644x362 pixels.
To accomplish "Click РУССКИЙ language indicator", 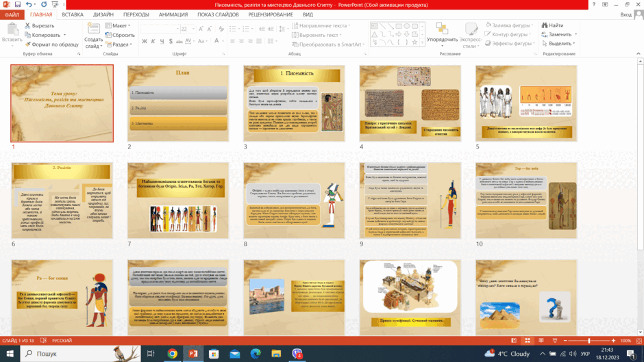I will pyautogui.click(x=62, y=341).
